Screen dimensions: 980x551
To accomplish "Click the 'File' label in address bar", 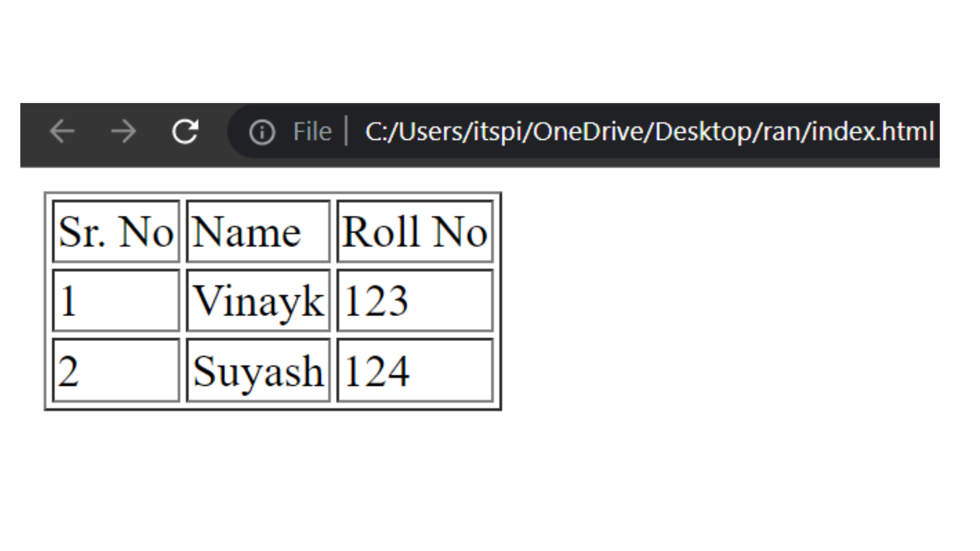I will (x=312, y=132).
